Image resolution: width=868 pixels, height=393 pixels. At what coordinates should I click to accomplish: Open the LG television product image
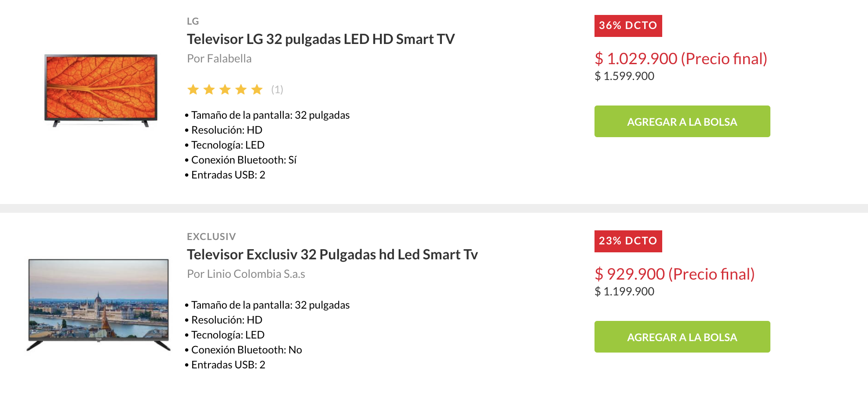(x=101, y=90)
